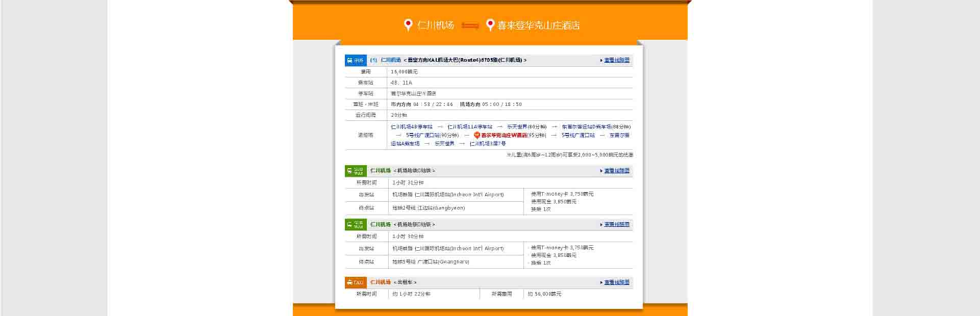Click the map pin beside 仁川机场 in banner

pyautogui.click(x=408, y=25)
